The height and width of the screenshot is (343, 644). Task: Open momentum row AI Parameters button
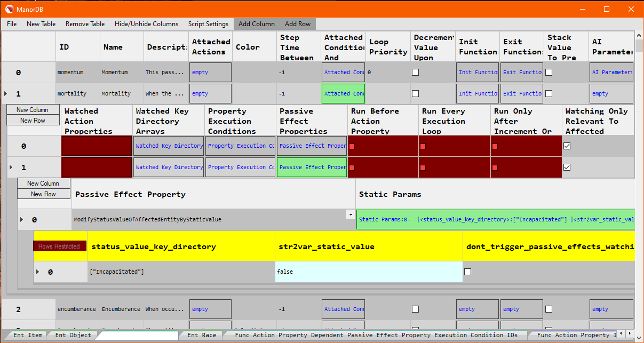tap(611, 72)
